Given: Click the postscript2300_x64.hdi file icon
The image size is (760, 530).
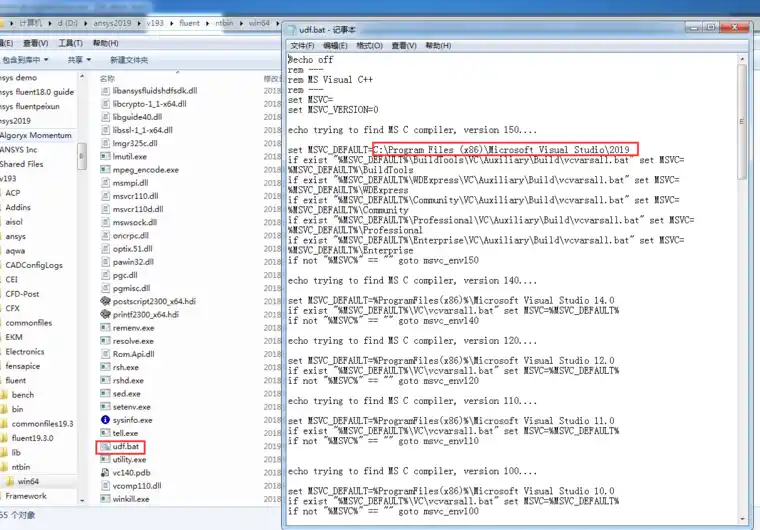Looking at the screenshot, I should tap(105, 301).
